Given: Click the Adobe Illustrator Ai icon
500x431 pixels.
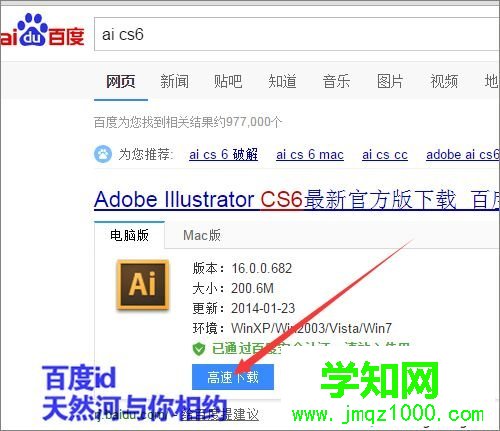Looking at the screenshot, I should click(x=143, y=284).
